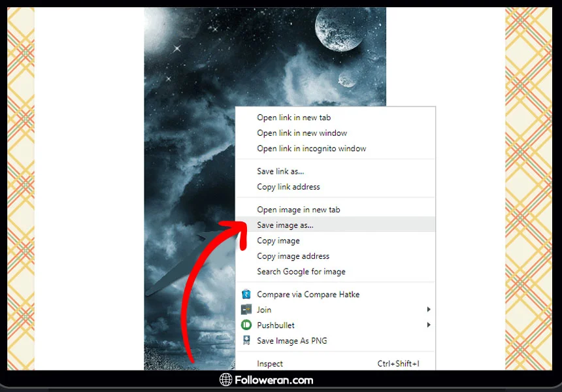Click the Compare Hatke extension icon
Screen dimensions: 562x392
(x=246, y=295)
